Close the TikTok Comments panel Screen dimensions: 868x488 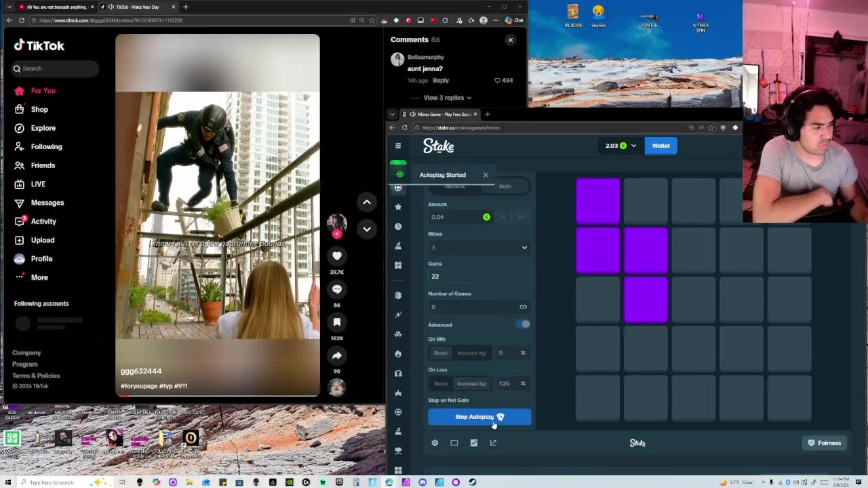pos(511,40)
